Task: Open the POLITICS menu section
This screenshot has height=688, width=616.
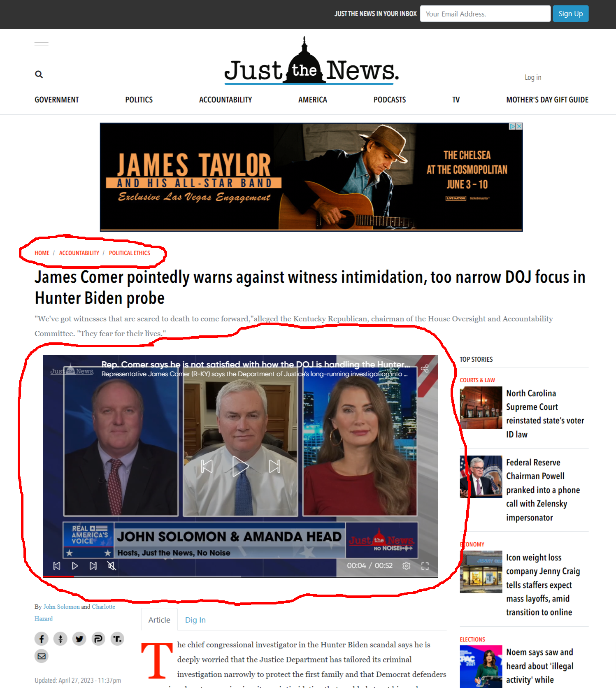Action: pyautogui.click(x=139, y=100)
